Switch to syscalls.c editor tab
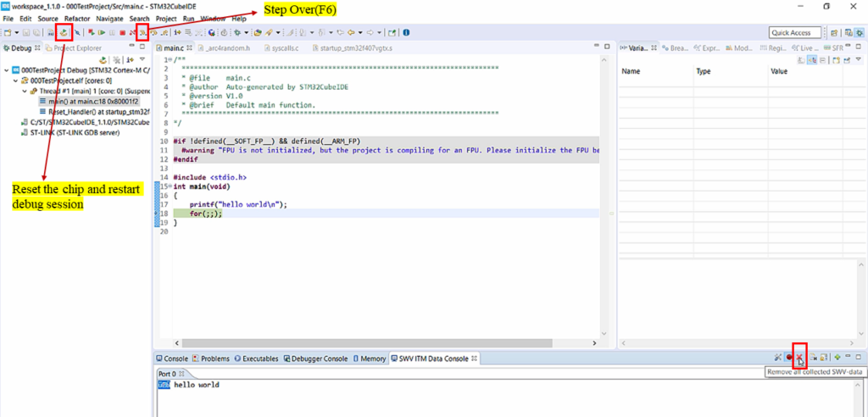The height and width of the screenshot is (417, 868). coord(281,48)
